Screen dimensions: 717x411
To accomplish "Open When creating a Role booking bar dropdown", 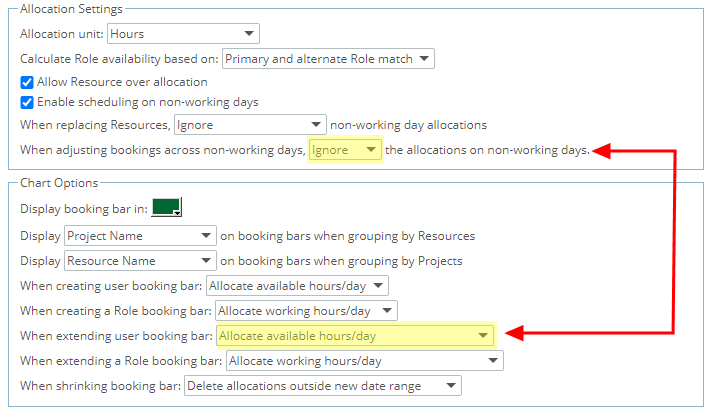I will pos(306,311).
